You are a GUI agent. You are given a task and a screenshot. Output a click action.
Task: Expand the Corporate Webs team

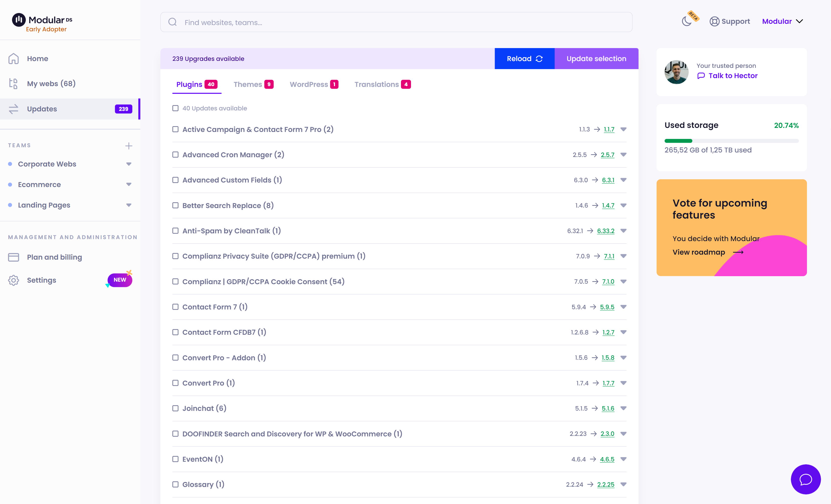click(x=129, y=164)
